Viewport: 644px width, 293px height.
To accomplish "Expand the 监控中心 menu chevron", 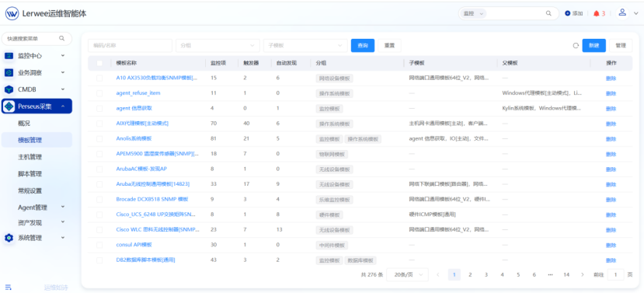I will pyautogui.click(x=63, y=55).
